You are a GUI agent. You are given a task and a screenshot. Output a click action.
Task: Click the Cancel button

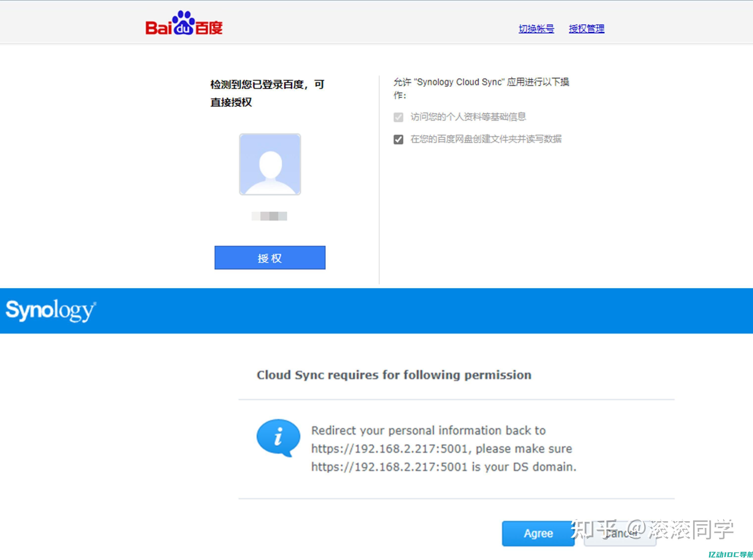(620, 534)
